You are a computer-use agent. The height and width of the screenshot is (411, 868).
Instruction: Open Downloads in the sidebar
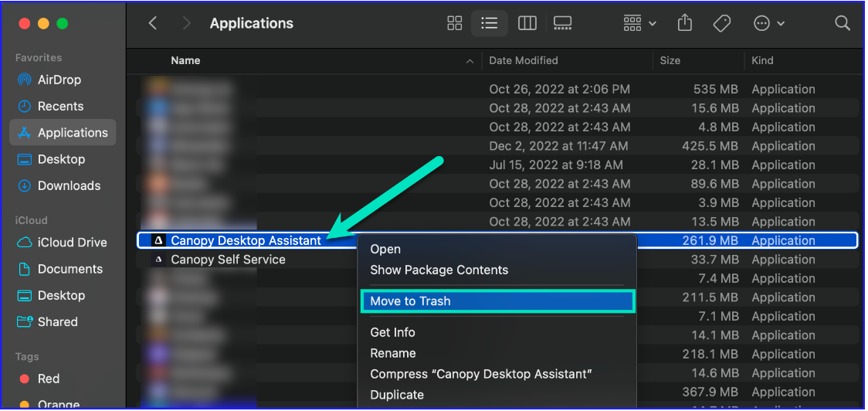(x=63, y=186)
